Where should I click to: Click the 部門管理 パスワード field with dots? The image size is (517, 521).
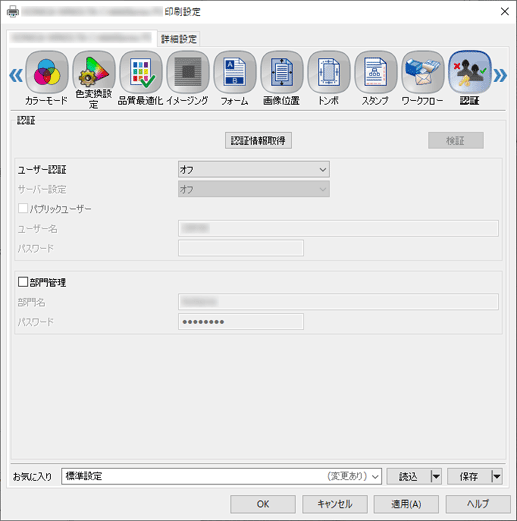click(241, 322)
